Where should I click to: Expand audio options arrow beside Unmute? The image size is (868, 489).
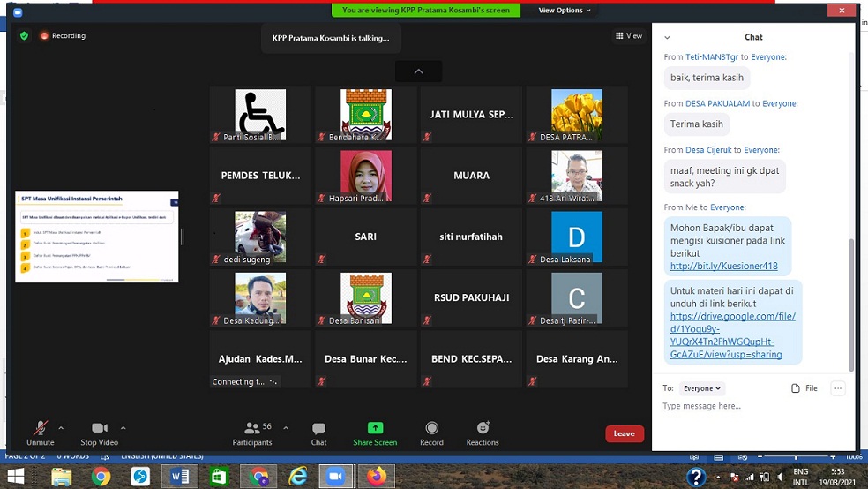click(61, 427)
